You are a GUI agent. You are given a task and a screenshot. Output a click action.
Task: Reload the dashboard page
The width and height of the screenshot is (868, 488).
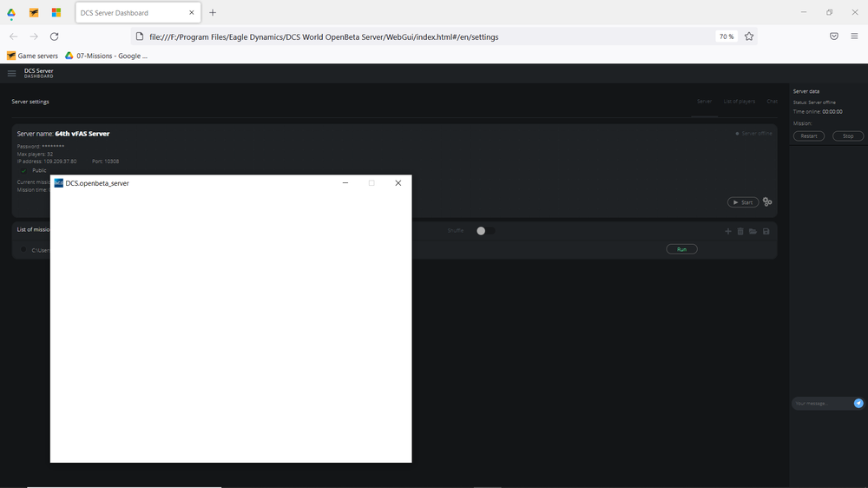54,36
